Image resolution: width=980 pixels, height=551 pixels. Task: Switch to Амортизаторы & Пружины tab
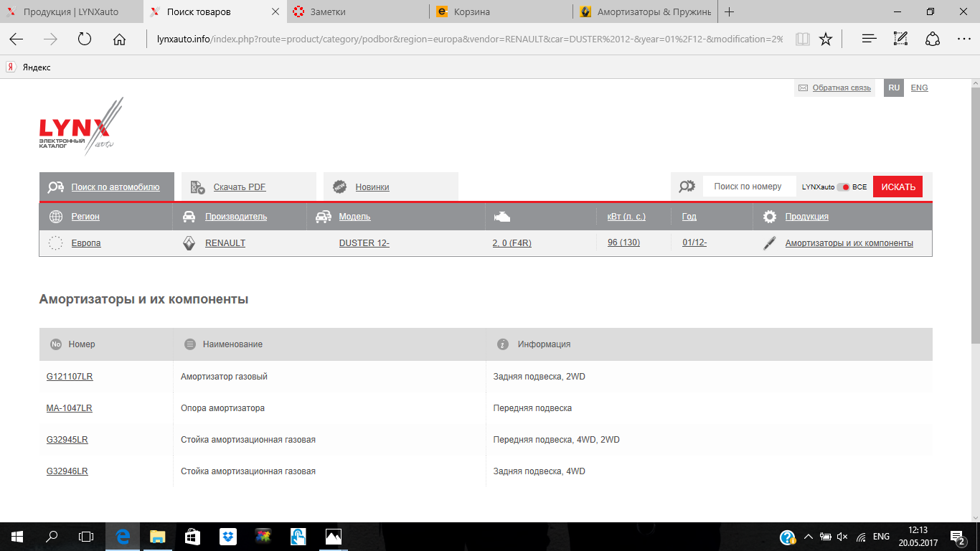point(644,12)
